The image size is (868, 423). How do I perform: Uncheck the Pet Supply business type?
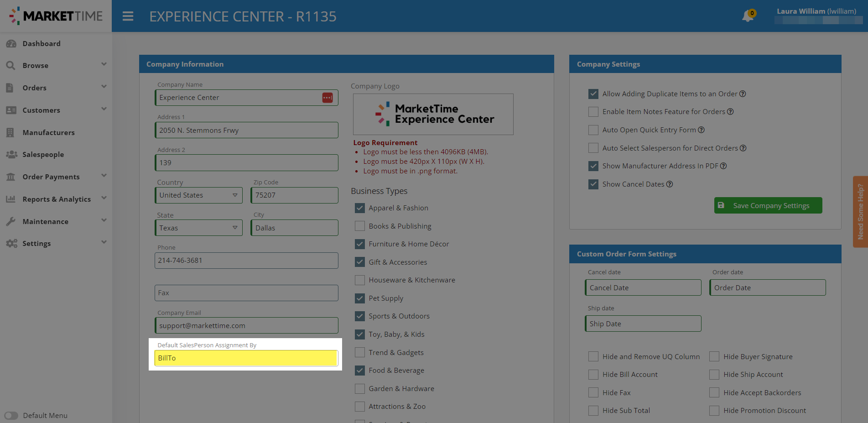point(360,298)
